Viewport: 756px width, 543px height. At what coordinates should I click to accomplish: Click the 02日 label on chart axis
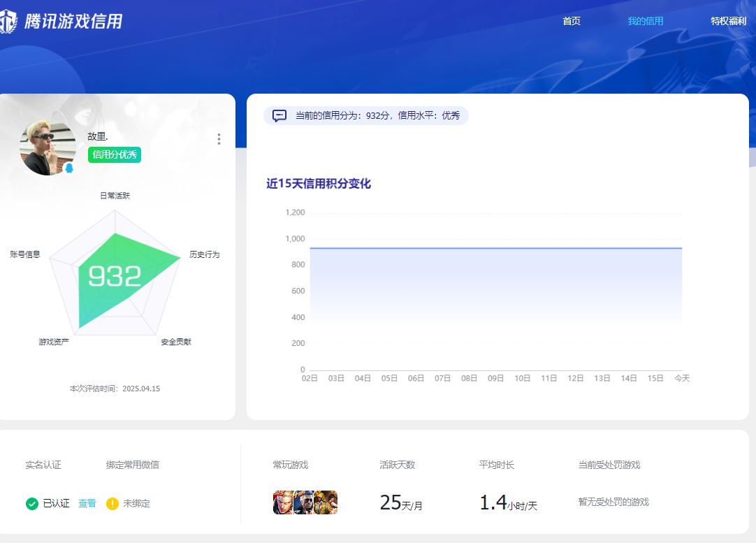[x=310, y=378]
